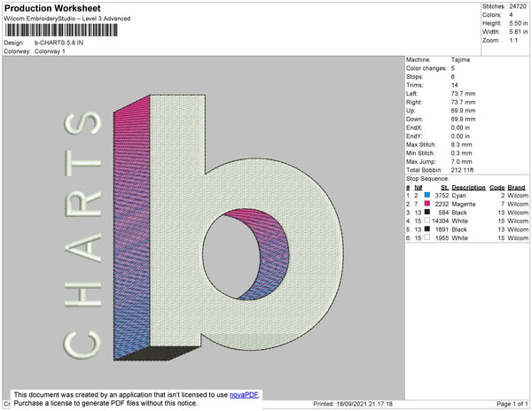Click the Cyan color swatch in row 1
The width and height of the screenshot is (532, 411).
pos(427,195)
